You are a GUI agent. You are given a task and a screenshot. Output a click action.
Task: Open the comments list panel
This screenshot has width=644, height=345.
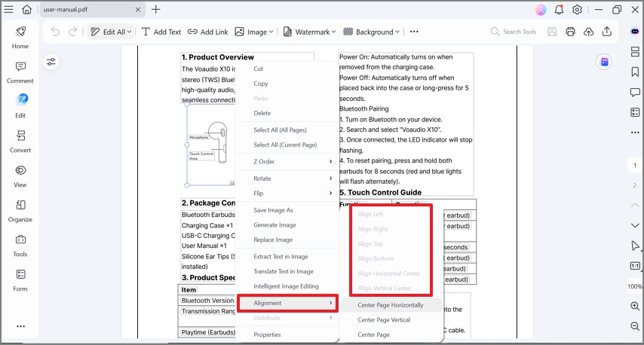635,93
